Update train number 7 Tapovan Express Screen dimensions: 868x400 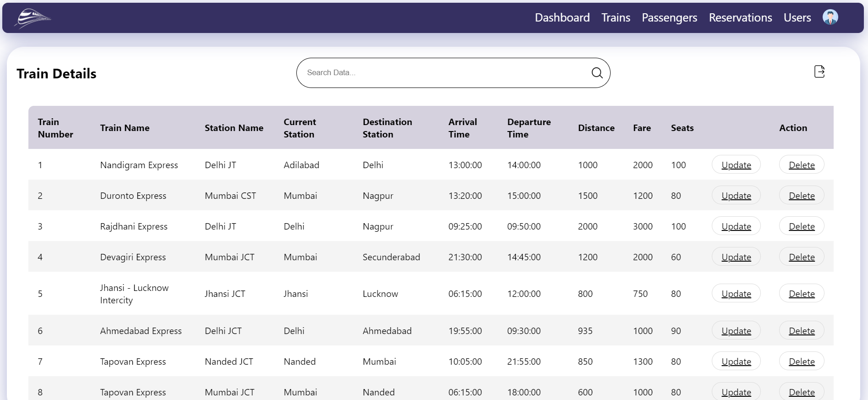(736, 362)
